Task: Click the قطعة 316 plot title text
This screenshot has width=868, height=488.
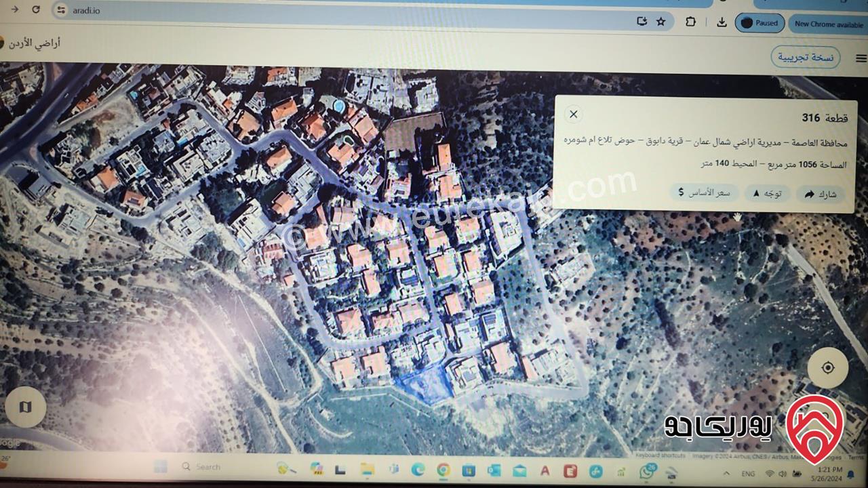Action: [825, 118]
